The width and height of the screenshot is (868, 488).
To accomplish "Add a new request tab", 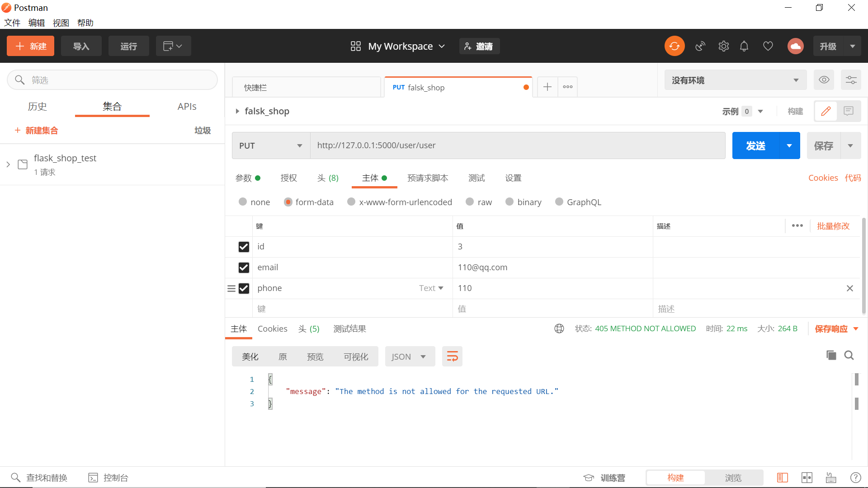I will (x=547, y=87).
